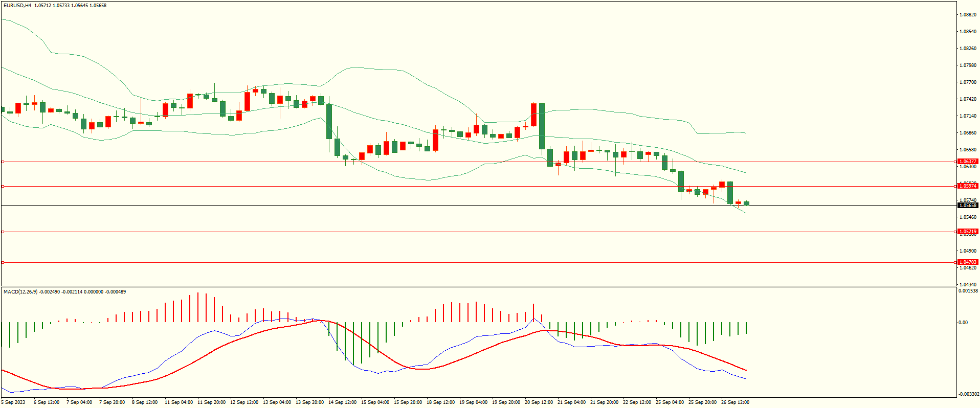980x408 pixels.
Task: Click left anchor square of 1.04703 line
Action: [3, 262]
